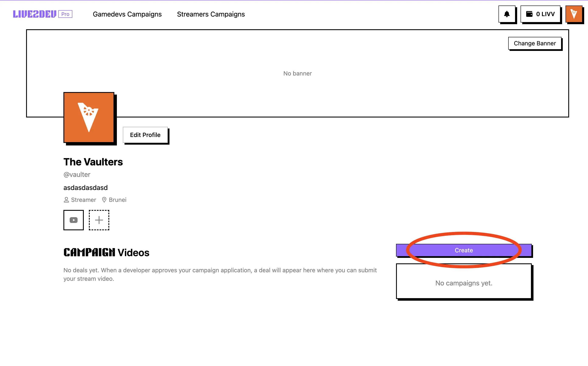
Task: Open the notifications bell
Action: (x=507, y=14)
